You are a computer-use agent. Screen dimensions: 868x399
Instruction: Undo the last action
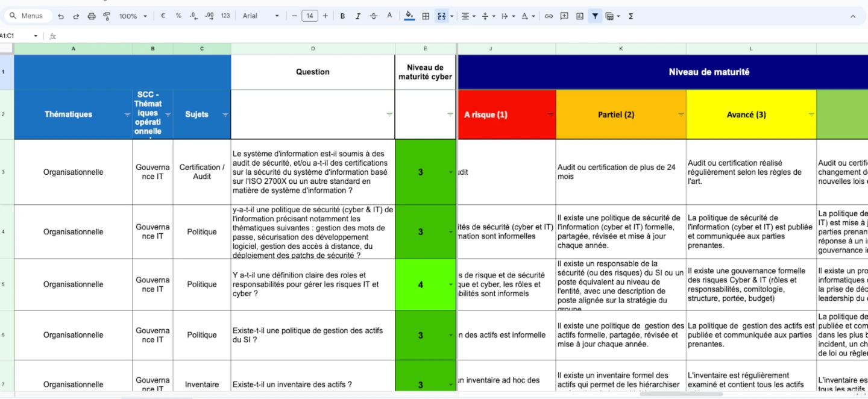click(x=61, y=16)
